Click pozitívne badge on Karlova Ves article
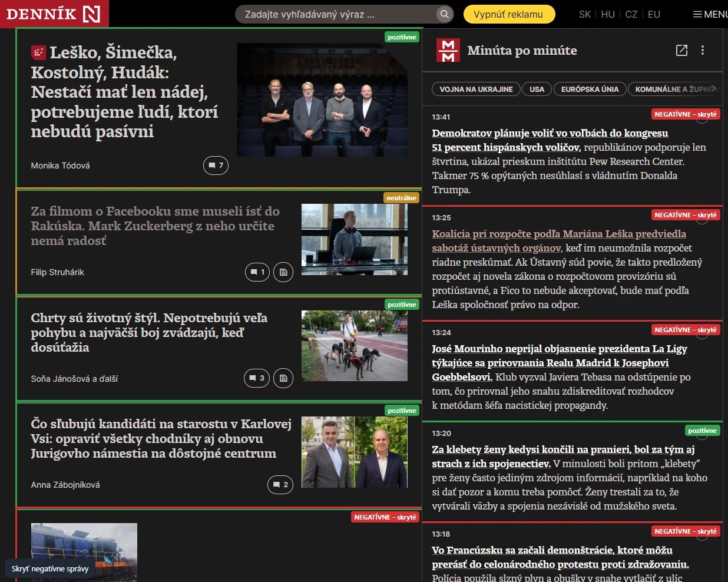 [x=402, y=411]
